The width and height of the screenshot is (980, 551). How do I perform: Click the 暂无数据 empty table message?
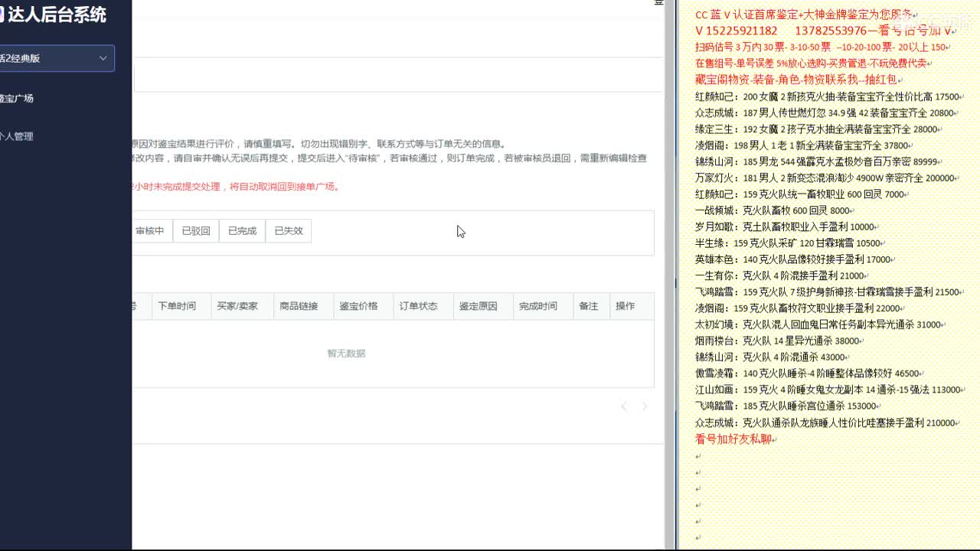coord(346,354)
